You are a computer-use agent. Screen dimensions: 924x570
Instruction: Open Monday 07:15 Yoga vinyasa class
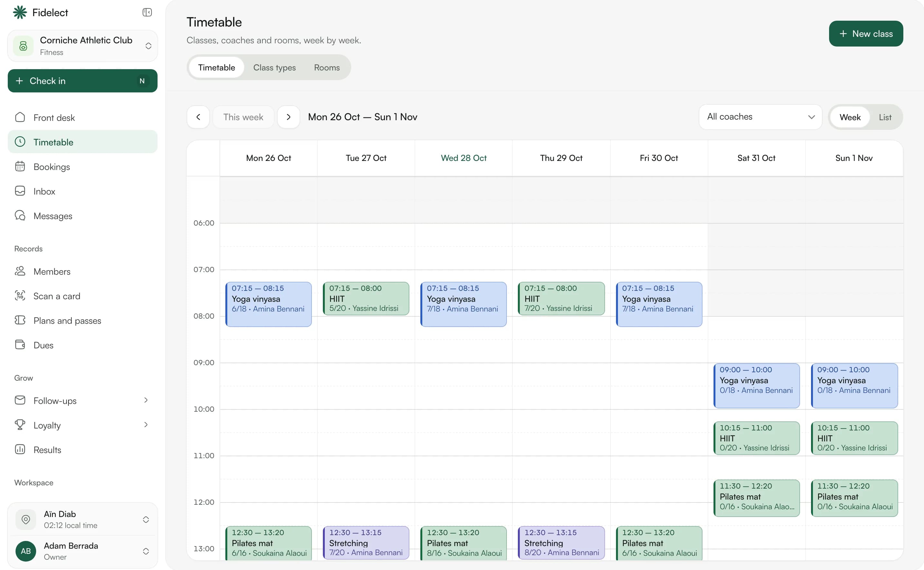(269, 304)
